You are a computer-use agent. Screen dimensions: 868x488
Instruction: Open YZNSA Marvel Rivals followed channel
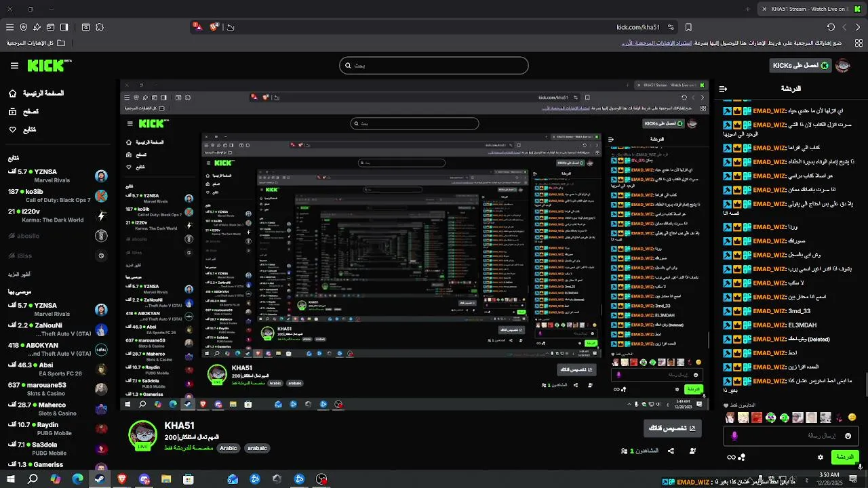[58, 176]
